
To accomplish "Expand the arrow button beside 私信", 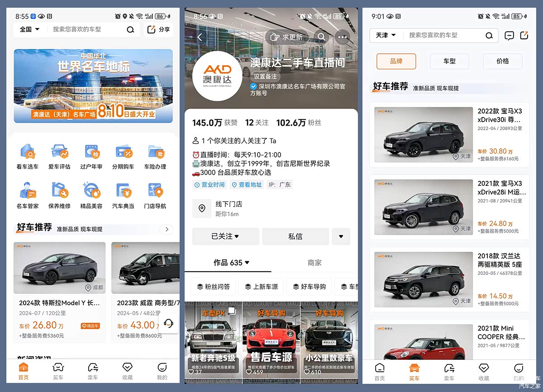I will coord(341,236).
